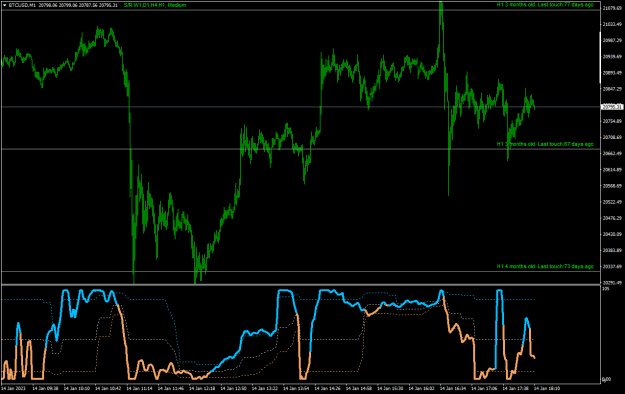Image resolution: width=625 pixels, height=394 pixels.
Task: Click the '14 Jan 16:02' time label
Action: point(421,388)
